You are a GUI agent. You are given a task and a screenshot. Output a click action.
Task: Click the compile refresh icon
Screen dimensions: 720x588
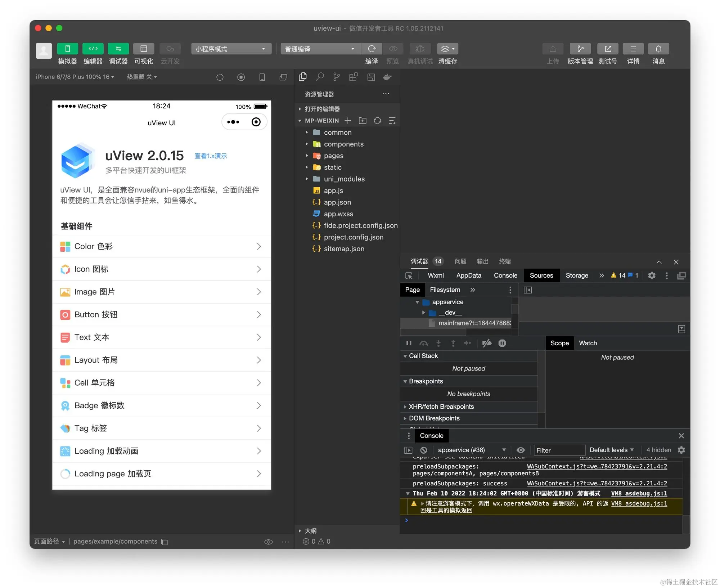372,49
